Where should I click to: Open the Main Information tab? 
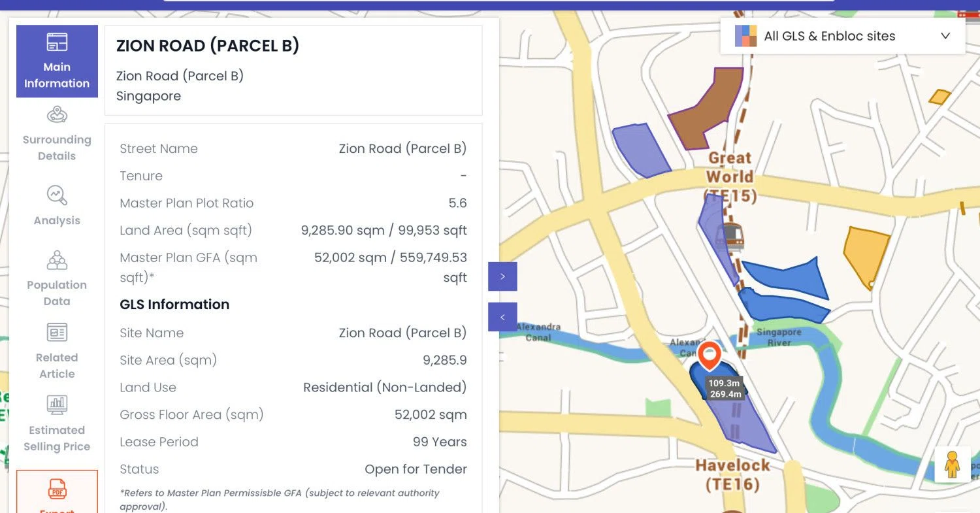[57, 61]
